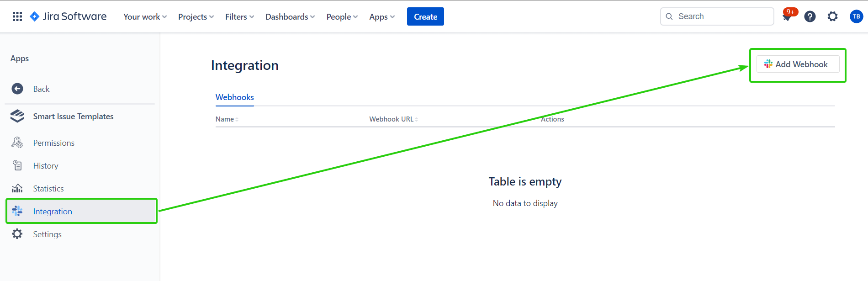Open the help question mark icon
The image size is (868, 281).
click(x=810, y=17)
